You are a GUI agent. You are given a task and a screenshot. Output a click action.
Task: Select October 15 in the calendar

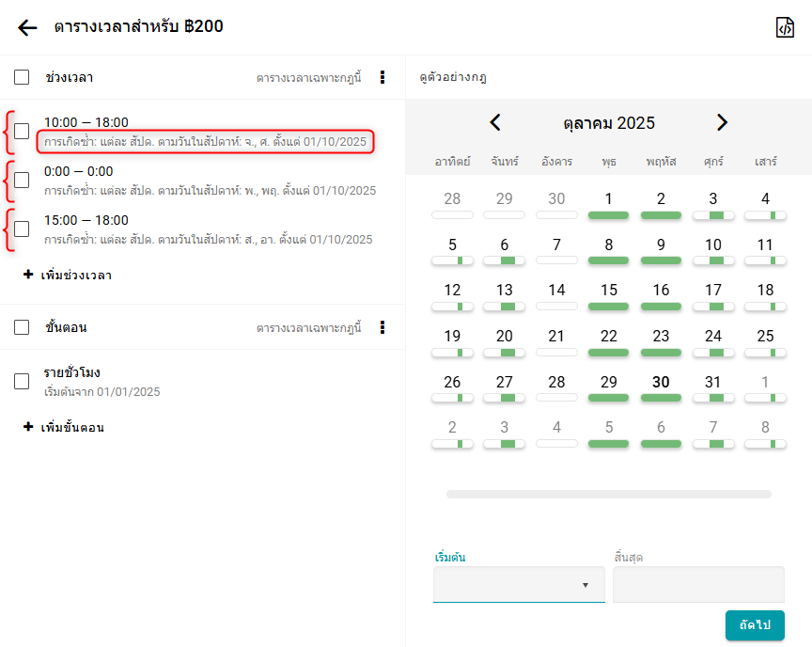[609, 291]
